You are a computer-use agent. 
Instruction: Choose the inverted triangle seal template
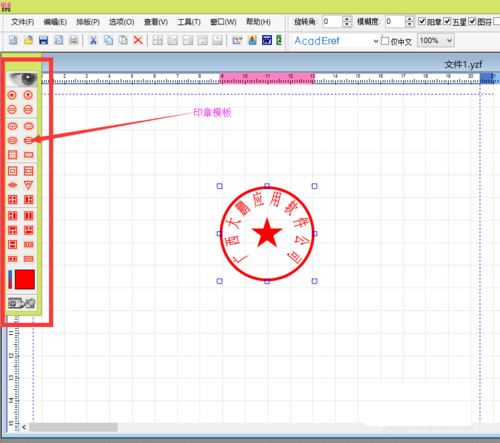click(28, 185)
